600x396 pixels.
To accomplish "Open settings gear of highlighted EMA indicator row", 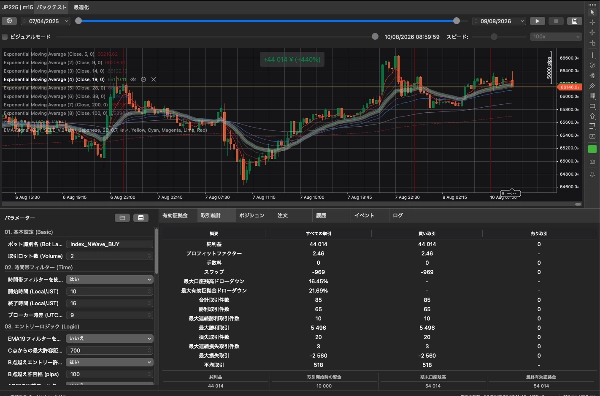I will (x=143, y=79).
